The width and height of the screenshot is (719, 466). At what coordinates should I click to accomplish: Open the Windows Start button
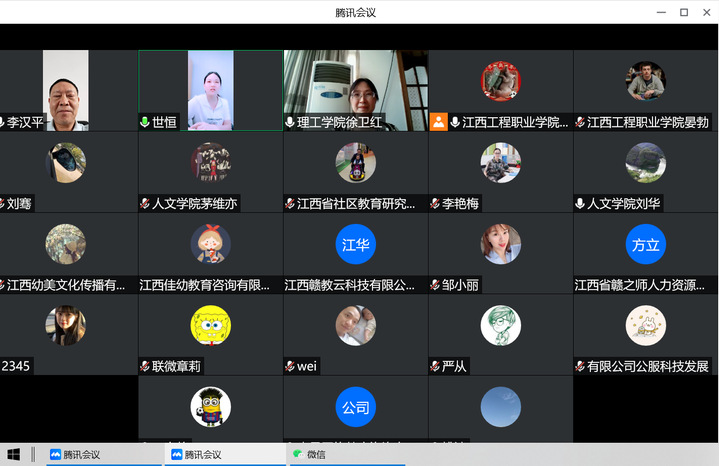tap(13, 455)
